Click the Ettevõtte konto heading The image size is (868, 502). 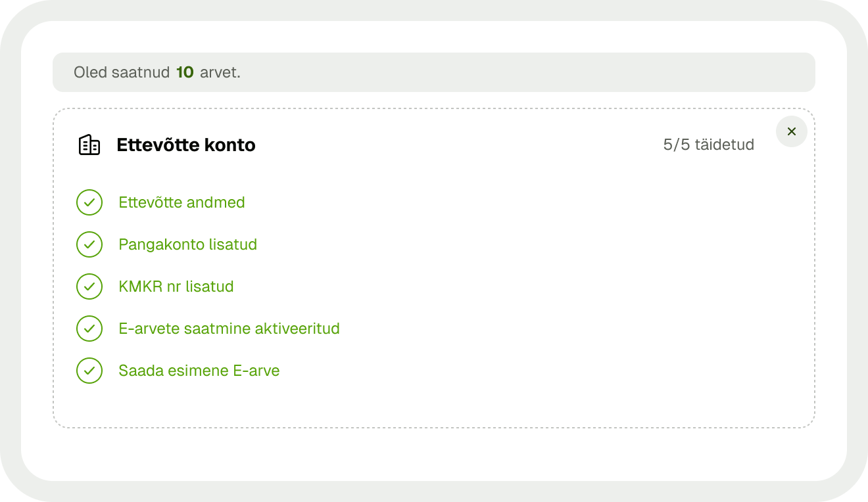pos(186,145)
